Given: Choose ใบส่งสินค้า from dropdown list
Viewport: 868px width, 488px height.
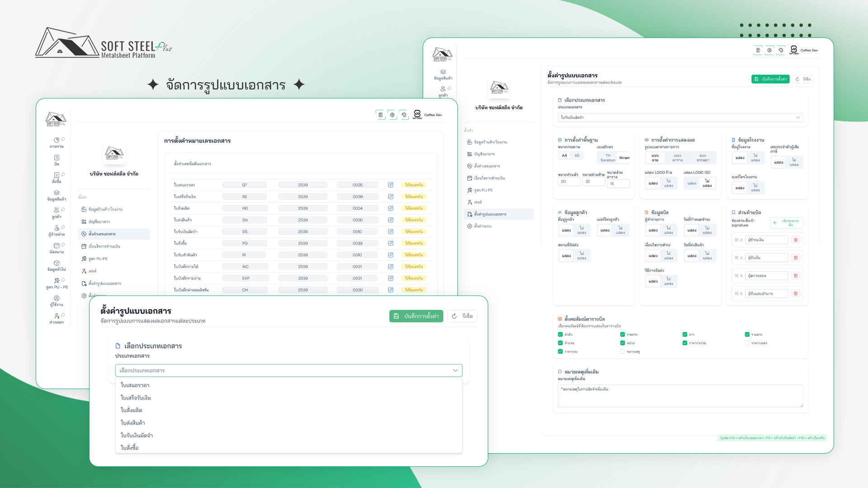Looking at the screenshot, I should click(132, 423).
